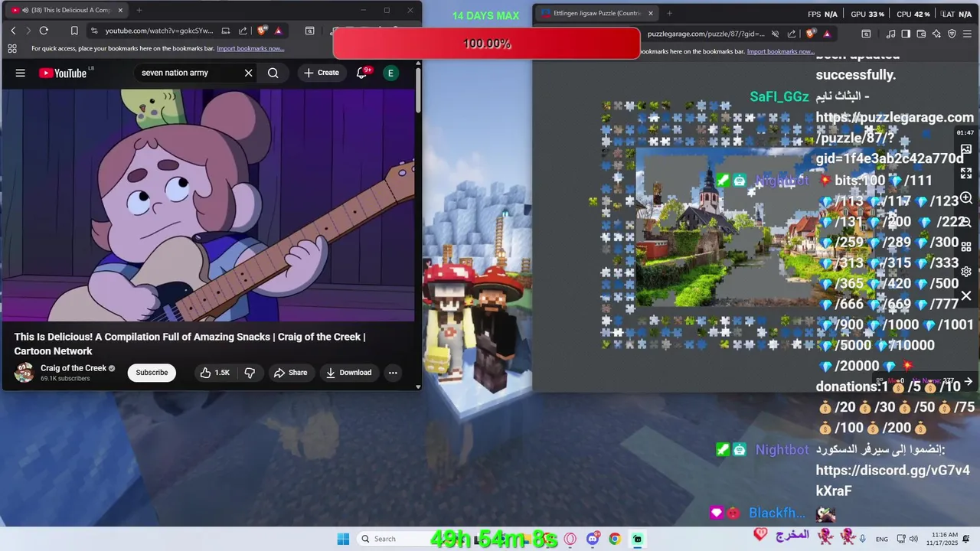Open Brave Rewards triangle in YouTube window
980x551 pixels.
click(x=278, y=31)
